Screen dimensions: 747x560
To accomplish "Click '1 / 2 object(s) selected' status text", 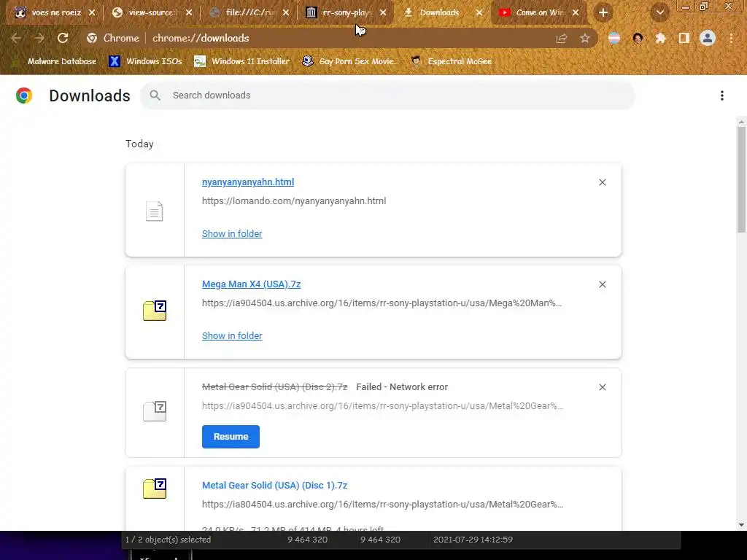I will pyautogui.click(x=169, y=540).
